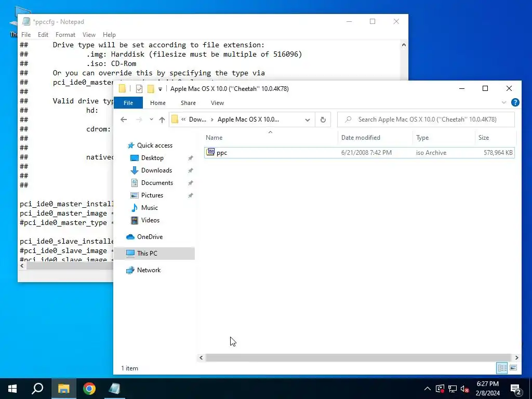Switch to the Home ribbon tab
The width and height of the screenshot is (532, 399).
tap(158, 103)
